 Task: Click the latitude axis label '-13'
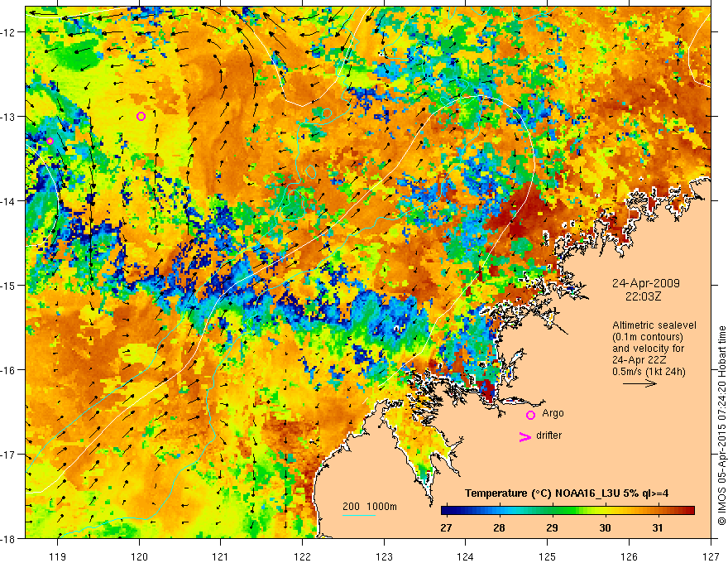(x=9, y=117)
